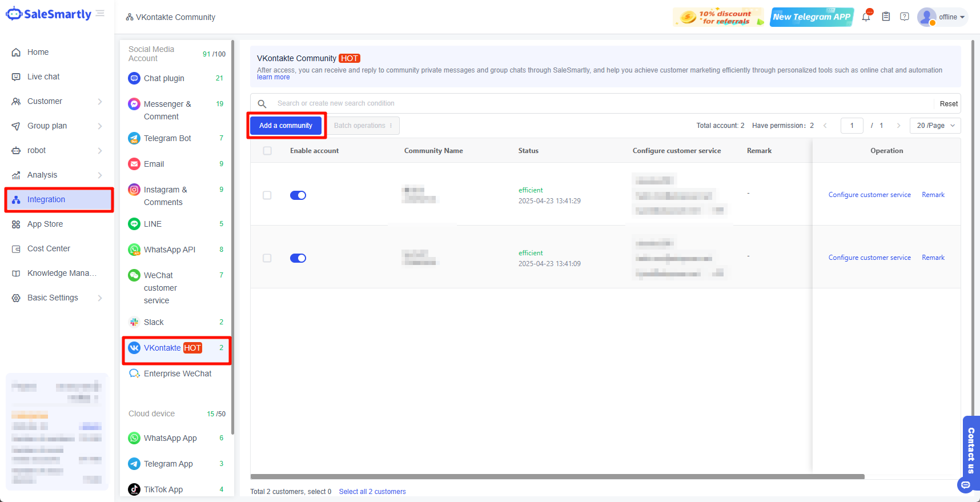
Task: Open the 20 /Page size dropdown
Action: [935, 126]
